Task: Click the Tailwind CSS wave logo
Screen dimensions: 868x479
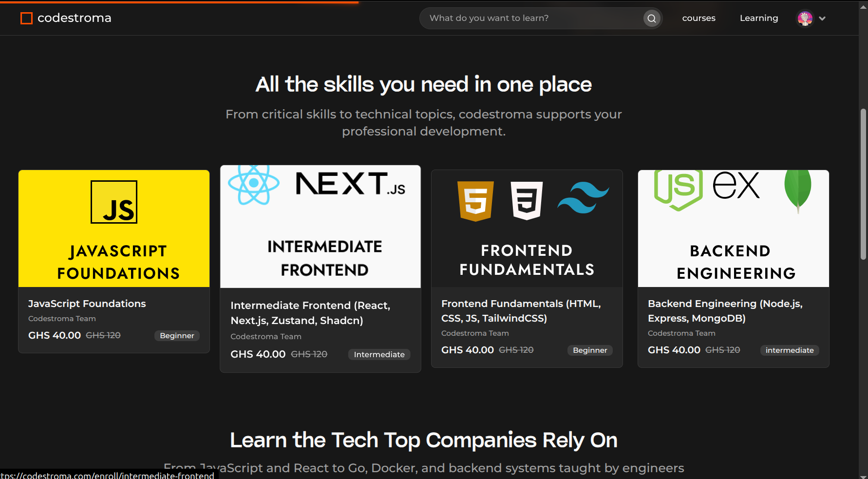Action: [583, 197]
